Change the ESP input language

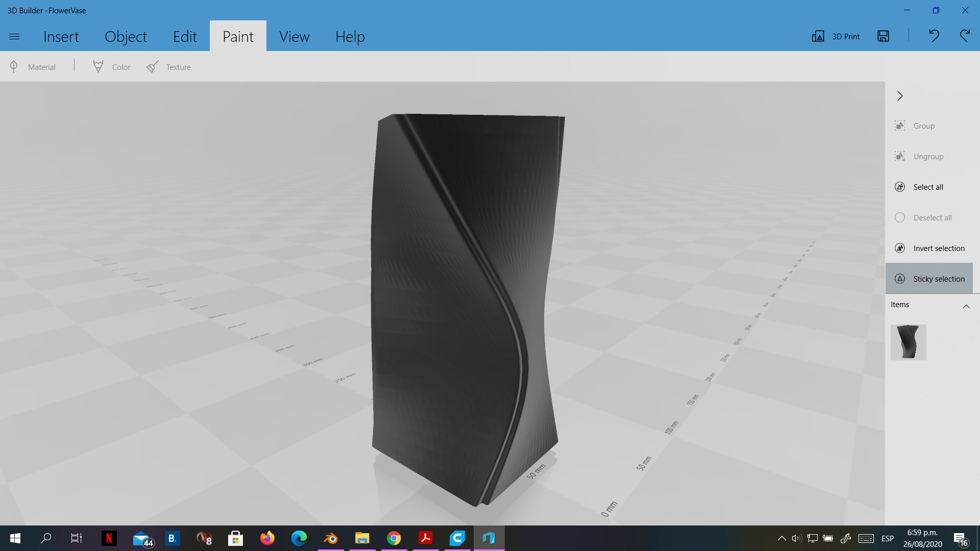coord(888,538)
